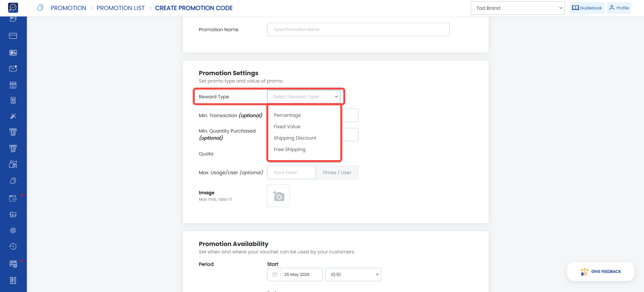
Task: Open the receipt icon at sidebar bottom
Action: pyautogui.click(x=13, y=281)
